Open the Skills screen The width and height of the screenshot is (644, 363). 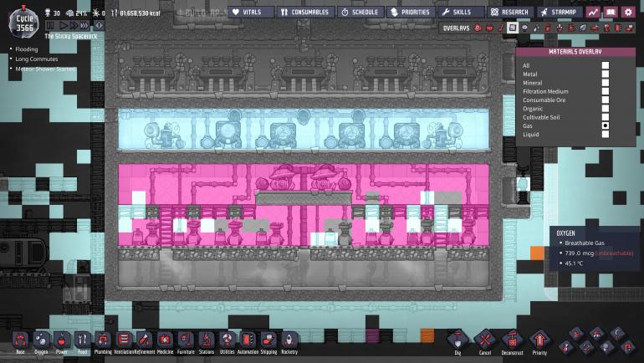(461, 13)
